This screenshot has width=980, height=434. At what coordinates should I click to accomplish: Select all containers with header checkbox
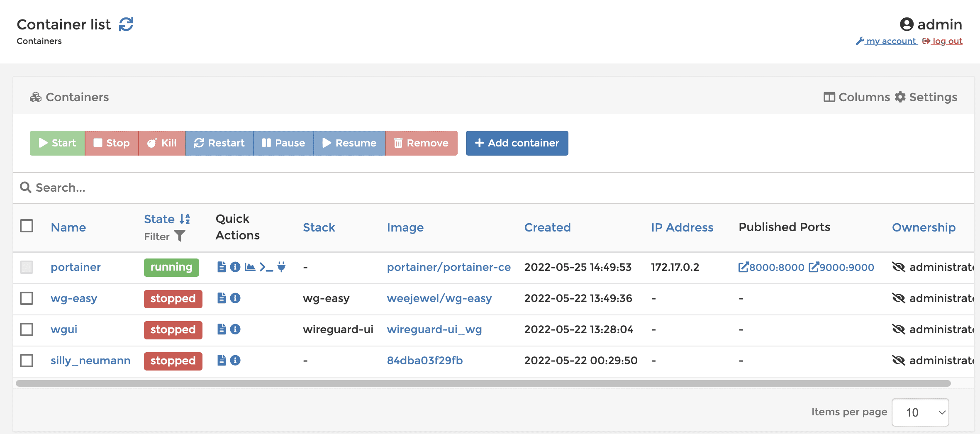[27, 226]
